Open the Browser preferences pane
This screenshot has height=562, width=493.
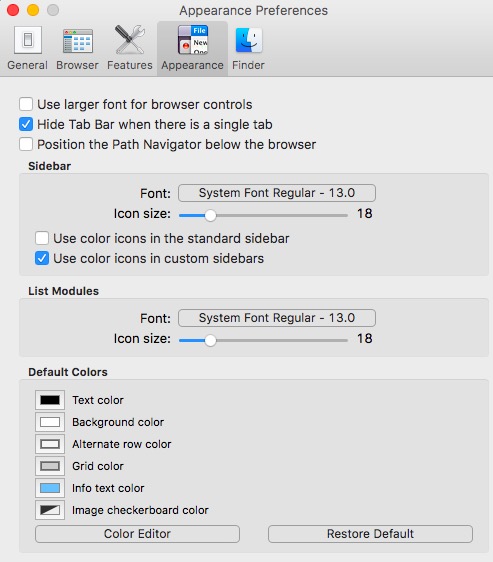pos(77,48)
